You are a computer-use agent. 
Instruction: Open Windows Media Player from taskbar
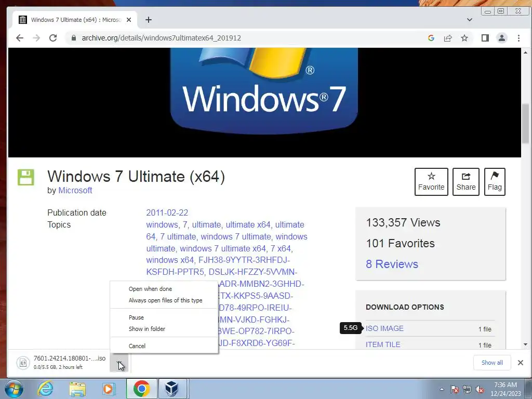109,389
